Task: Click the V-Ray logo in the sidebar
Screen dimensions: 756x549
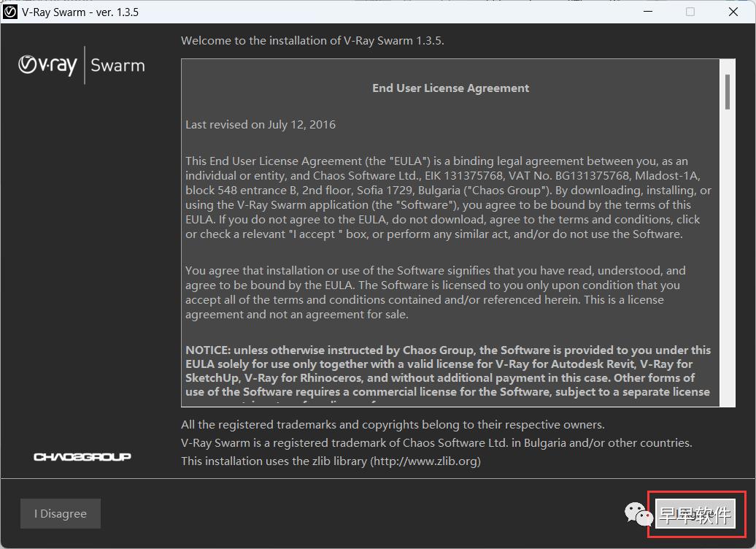Action: pos(47,65)
